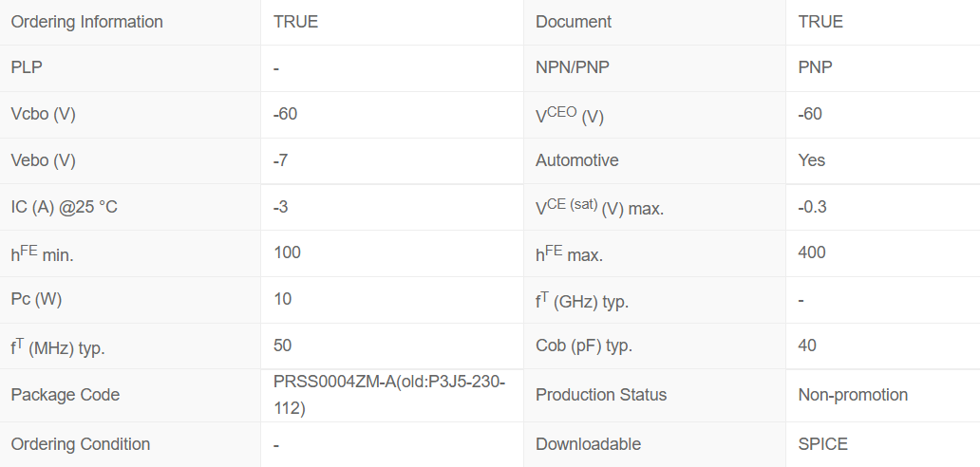
Task: Click the hFE min. value 100
Action: (x=287, y=252)
